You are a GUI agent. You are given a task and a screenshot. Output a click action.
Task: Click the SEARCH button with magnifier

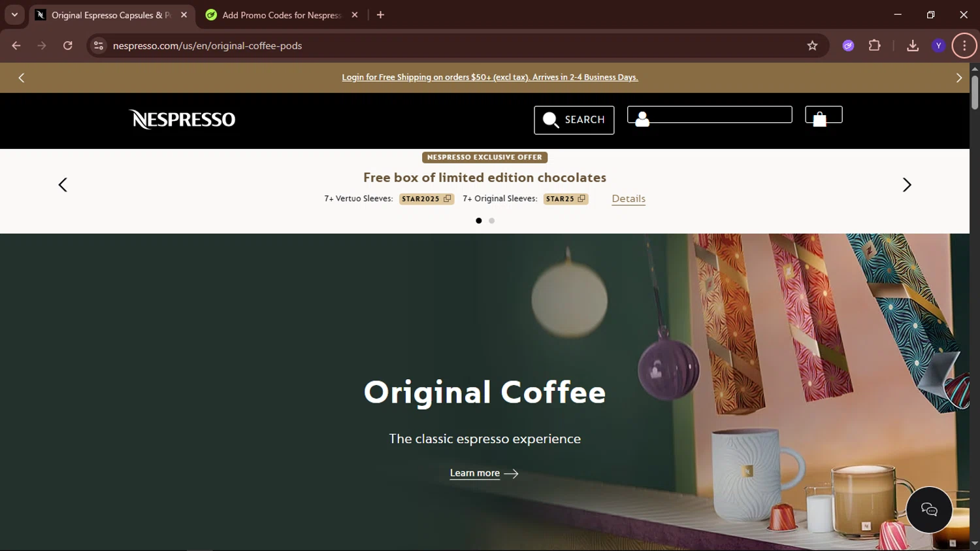tap(574, 120)
